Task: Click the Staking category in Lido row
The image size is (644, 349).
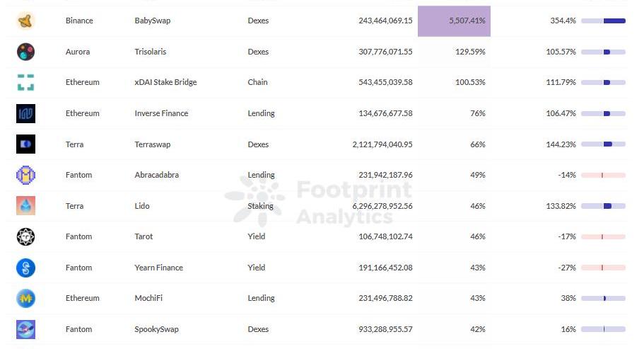Action: tap(260, 206)
